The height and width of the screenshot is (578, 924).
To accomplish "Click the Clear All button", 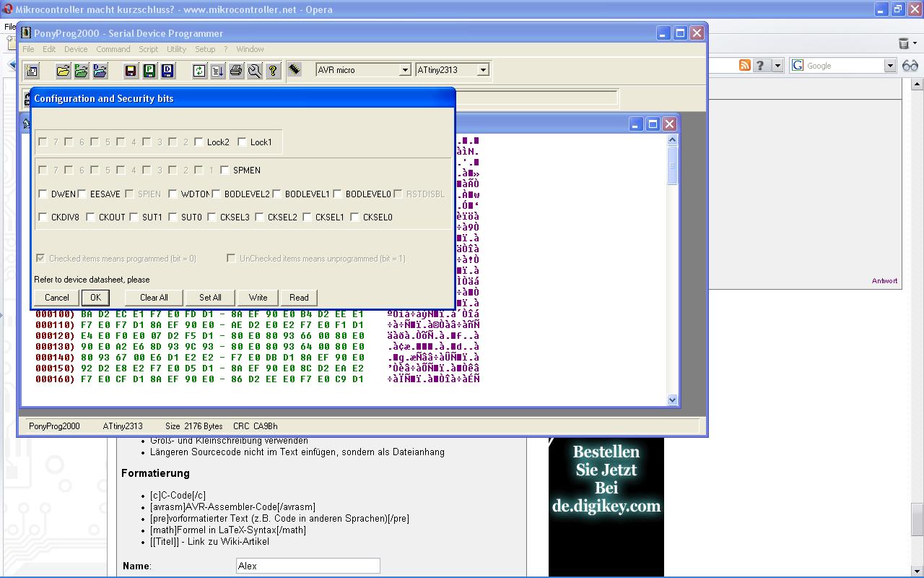I will 154,298.
